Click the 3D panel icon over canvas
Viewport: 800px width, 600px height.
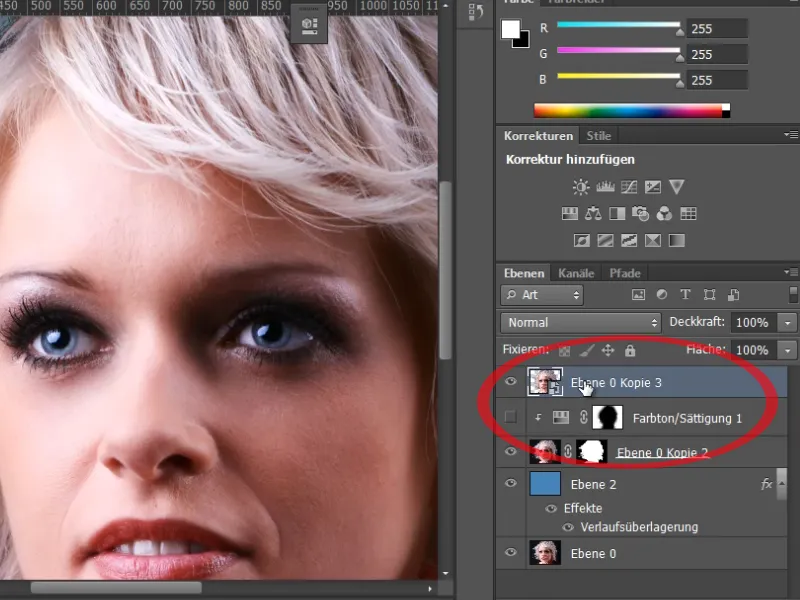click(309, 26)
